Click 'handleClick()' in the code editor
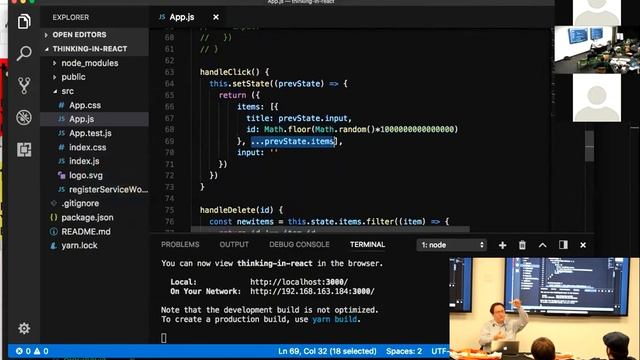640x360 pixels. (x=229, y=72)
